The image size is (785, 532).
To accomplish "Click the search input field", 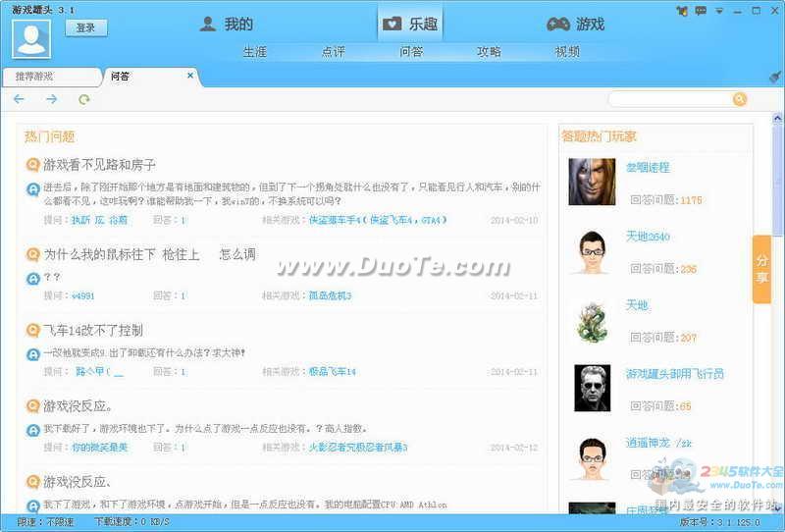I will (671, 99).
